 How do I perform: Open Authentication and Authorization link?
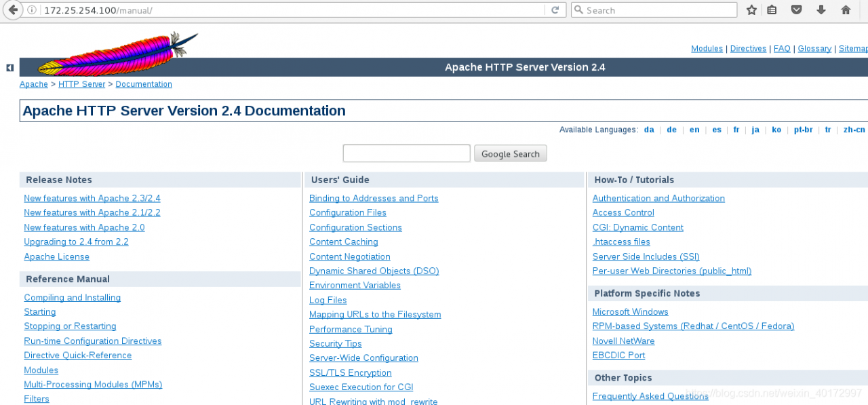click(658, 198)
